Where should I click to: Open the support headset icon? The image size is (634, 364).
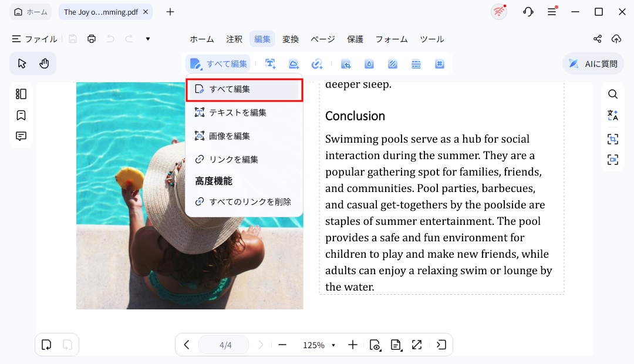[528, 12]
